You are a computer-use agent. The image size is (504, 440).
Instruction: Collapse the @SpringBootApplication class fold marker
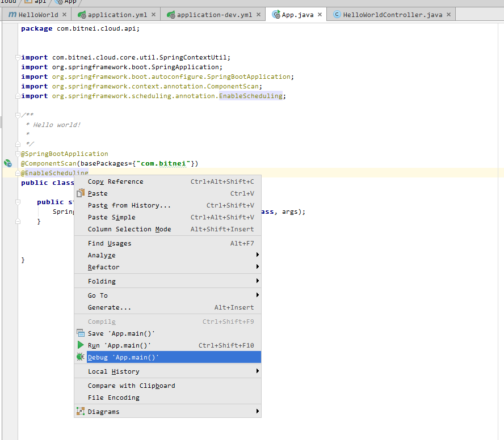(18, 154)
